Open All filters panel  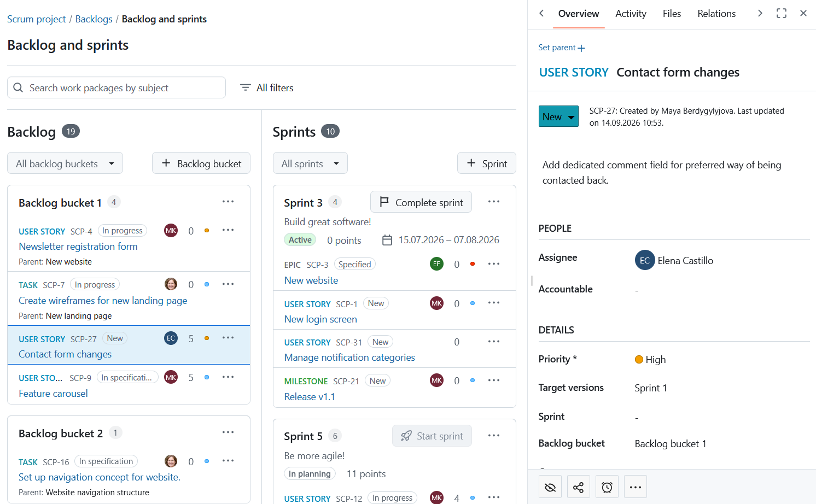tap(267, 87)
